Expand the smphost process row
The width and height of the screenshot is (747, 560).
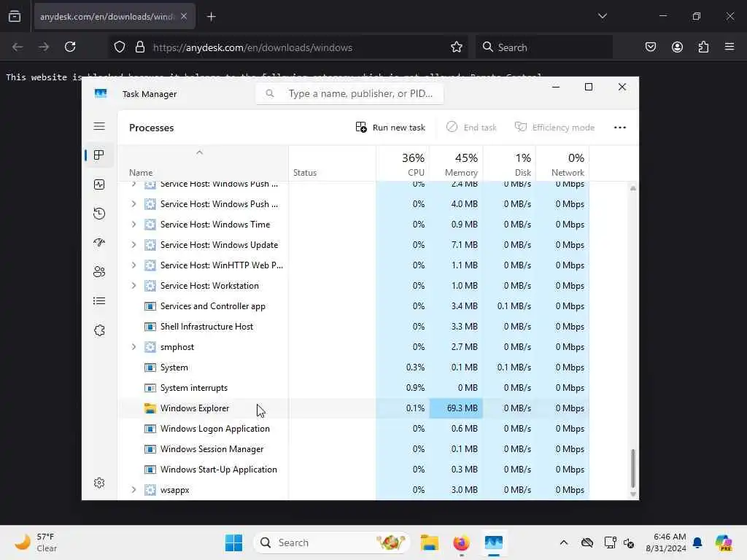tap(134, 346)
